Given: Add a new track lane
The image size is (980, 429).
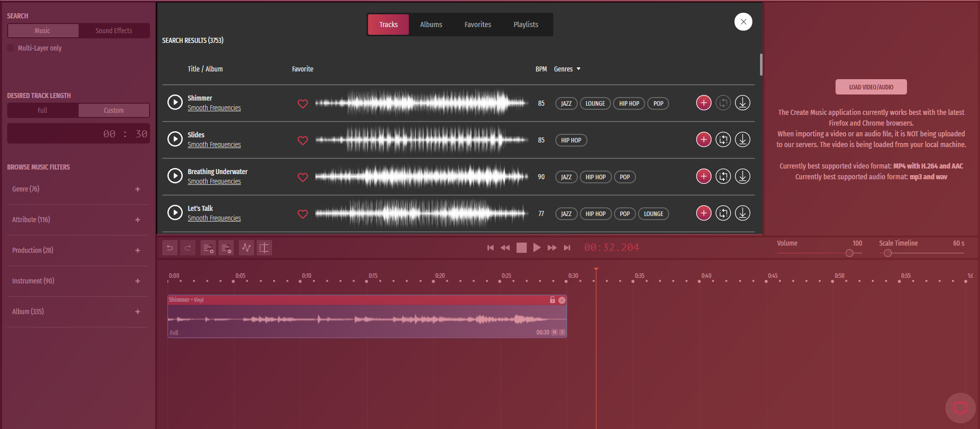Looking at the screenshot, I should (208, 248).
